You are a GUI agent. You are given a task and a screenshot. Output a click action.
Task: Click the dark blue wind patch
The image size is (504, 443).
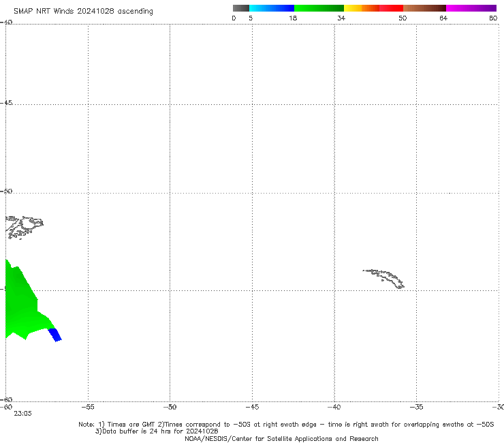[x=55, y=335]
